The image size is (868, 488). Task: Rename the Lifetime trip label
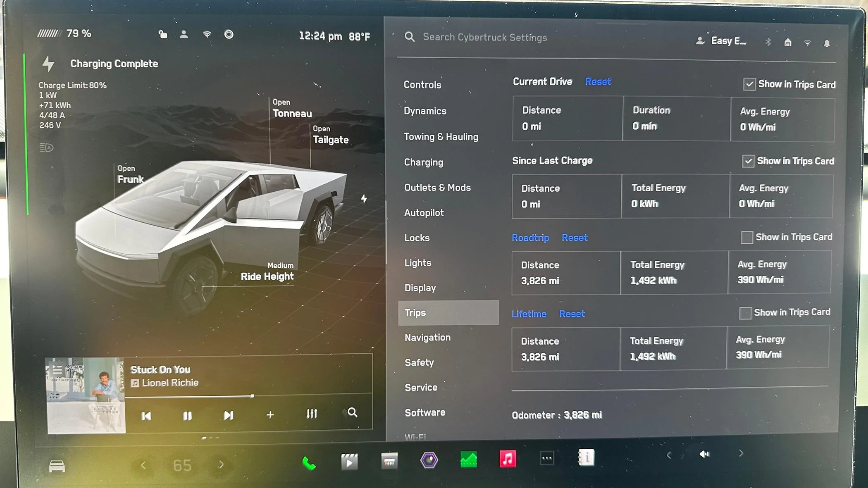[529, 314]
